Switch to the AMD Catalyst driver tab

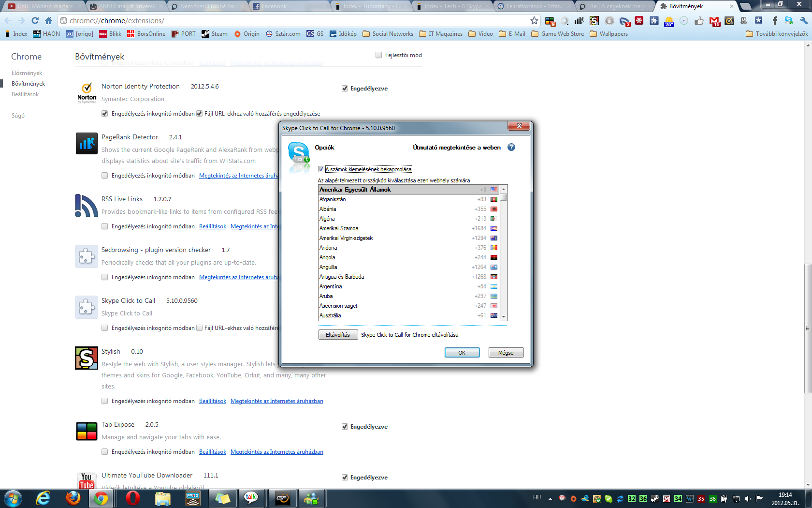point(126,6)
